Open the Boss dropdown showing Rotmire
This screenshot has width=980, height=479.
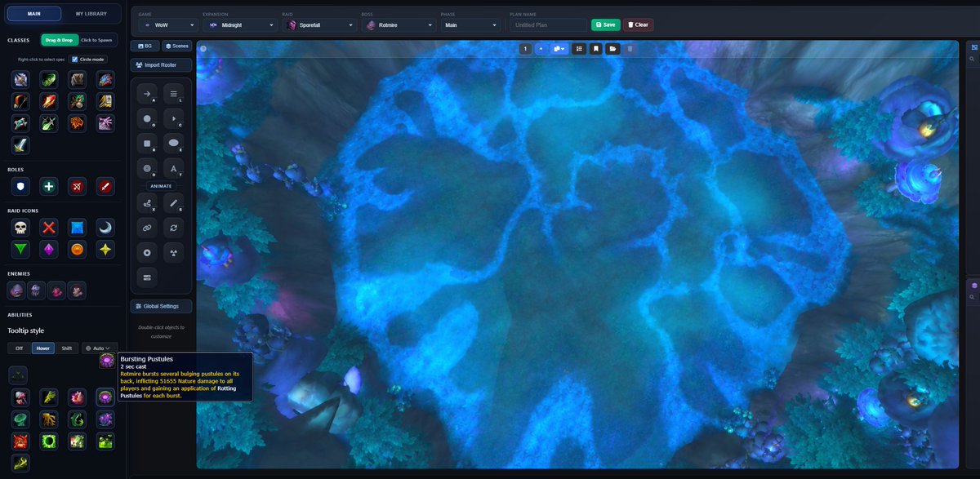coord(399,24)
